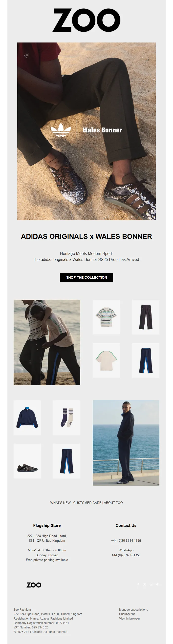Click the Manage subscriptions link
173x644 pixels.
pos(133,609)
